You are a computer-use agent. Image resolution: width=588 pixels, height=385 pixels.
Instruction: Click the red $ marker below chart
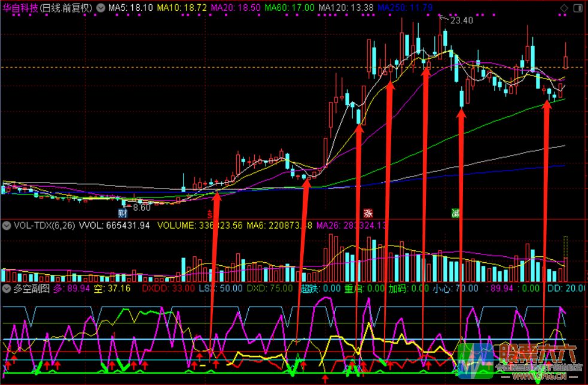[x=209, y=213]
